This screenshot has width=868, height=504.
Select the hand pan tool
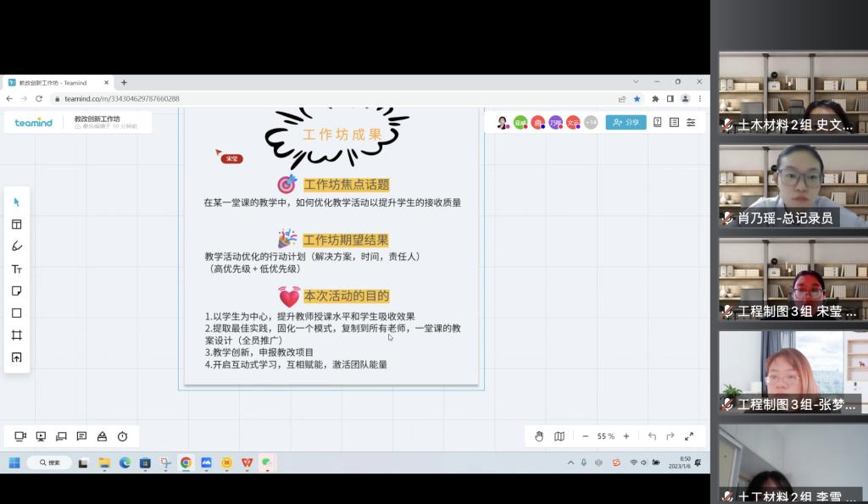pyautogui.click(x=539, y=436)
